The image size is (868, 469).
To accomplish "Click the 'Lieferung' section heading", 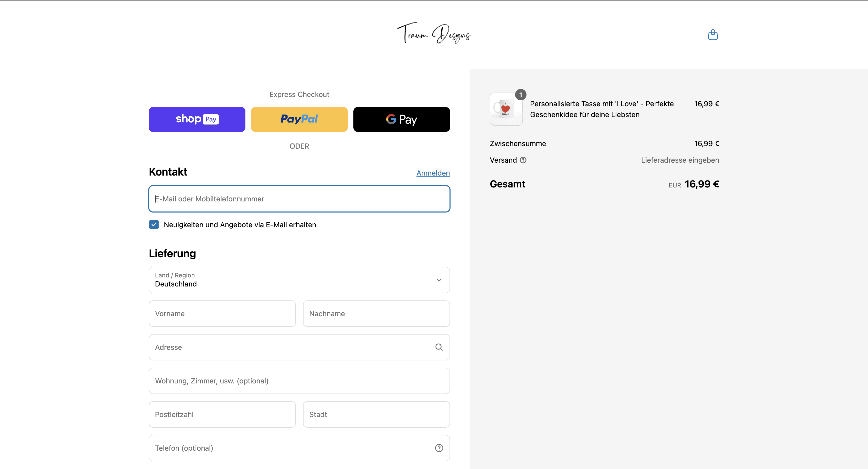I will (173, 254).
